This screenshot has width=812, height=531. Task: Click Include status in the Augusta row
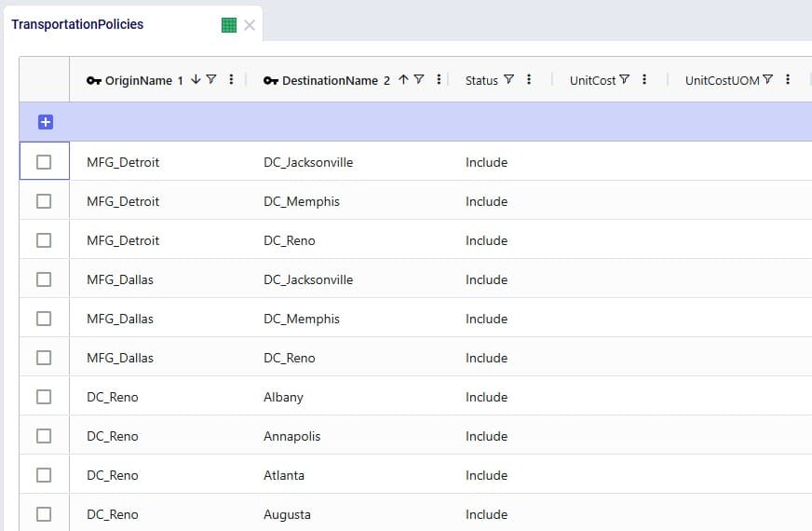pyautogui.click(x=486, y=514)
